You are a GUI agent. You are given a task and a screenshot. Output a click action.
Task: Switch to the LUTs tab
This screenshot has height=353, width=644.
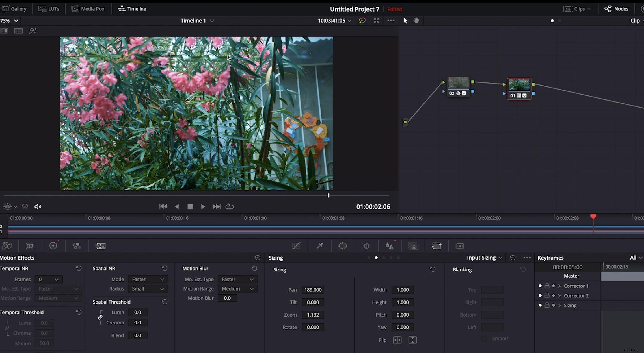click(x=49, y=8)
